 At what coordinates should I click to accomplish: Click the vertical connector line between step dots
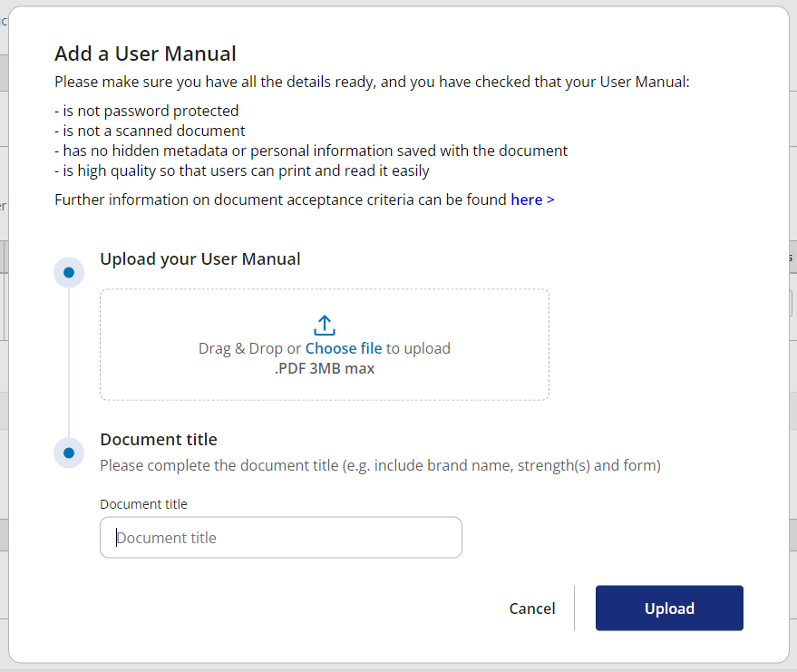[x=69, y=363]
